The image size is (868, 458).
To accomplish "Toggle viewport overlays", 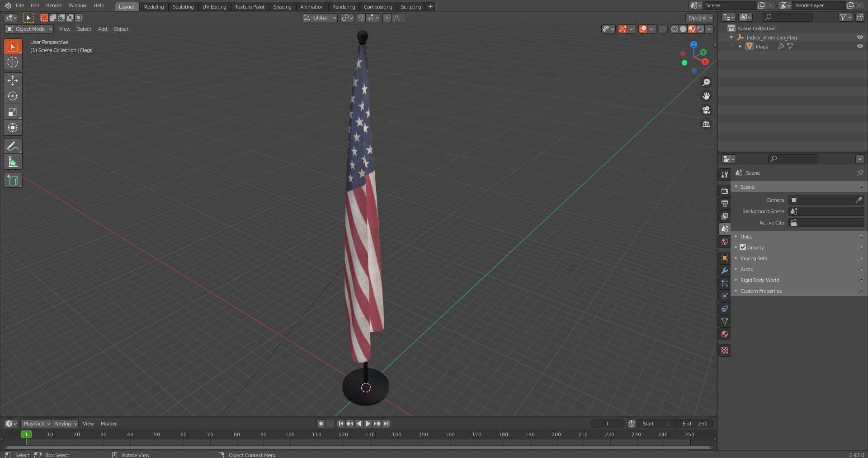I will [643, 29].
